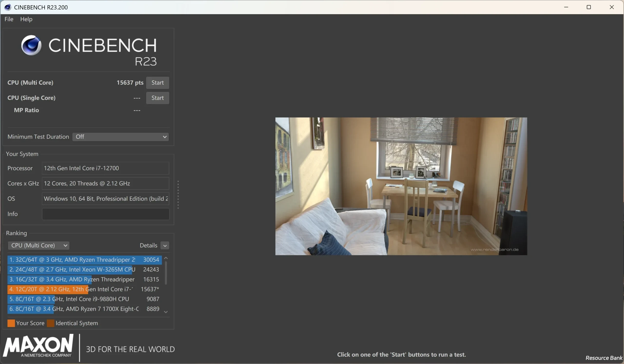Click the Identical System legend swatch
This screenshot has width=624, height=364.
point(50,323)
